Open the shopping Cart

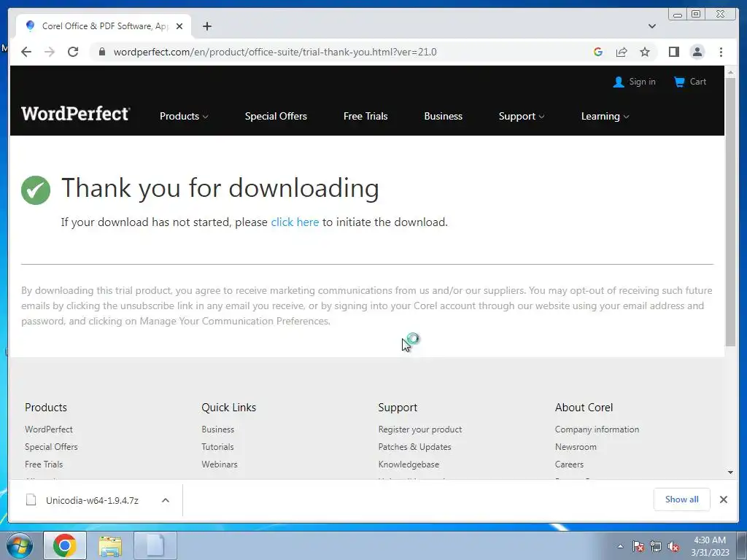pyautogui.click(x=690, y=82)
